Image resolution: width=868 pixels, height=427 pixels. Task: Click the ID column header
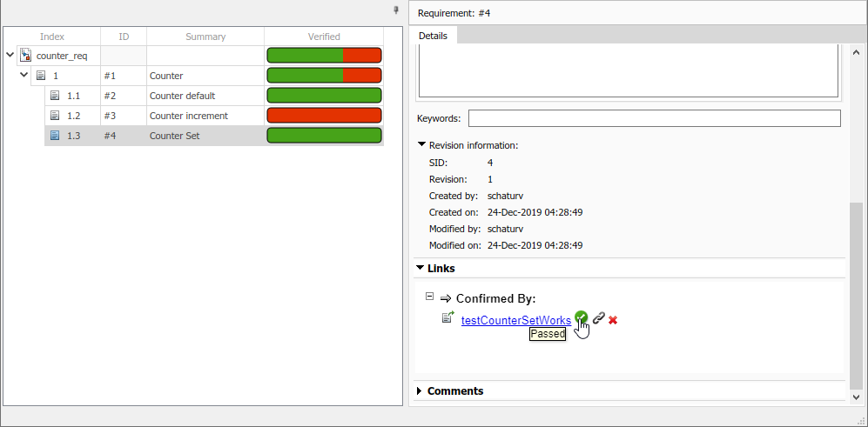click(124, 37)
